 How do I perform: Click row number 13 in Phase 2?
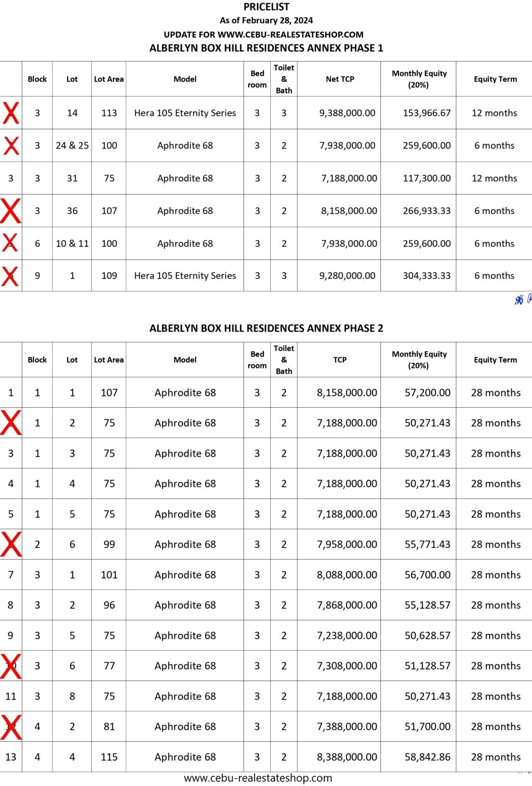[x=11, y=757]
